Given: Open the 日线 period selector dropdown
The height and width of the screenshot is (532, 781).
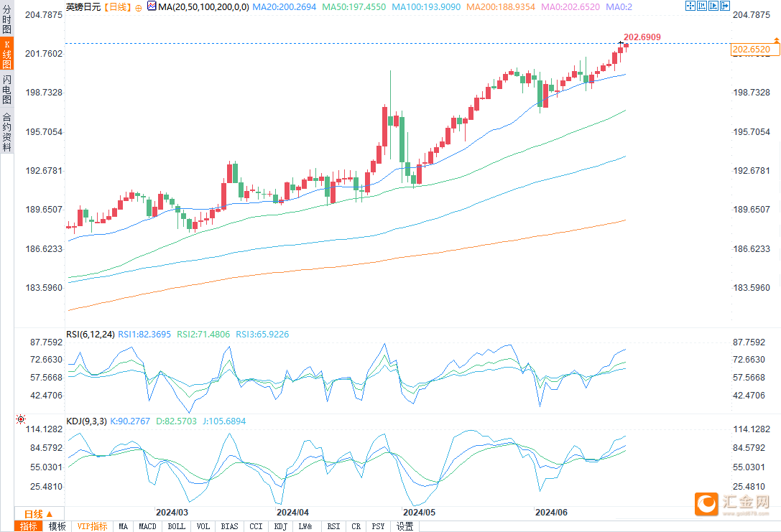Looking at the screenshot, I should [39, 514].
